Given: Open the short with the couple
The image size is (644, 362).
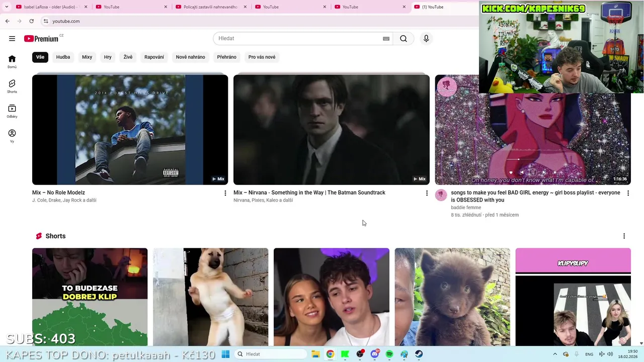Looking at the screenshot, I should point(331,297).
